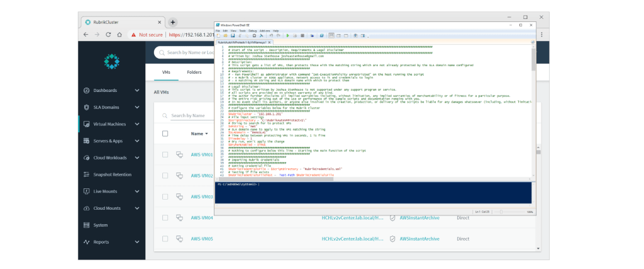The height and width of the screenshot is (269, 644).
Task: Expand the Cloud Workloads chevron
Action: 137,158
